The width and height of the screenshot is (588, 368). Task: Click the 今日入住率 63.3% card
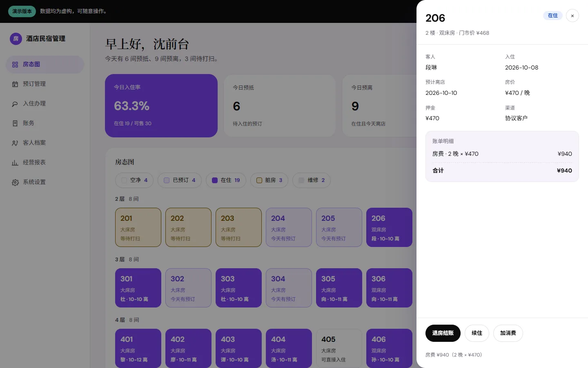[x=161, y=105]
